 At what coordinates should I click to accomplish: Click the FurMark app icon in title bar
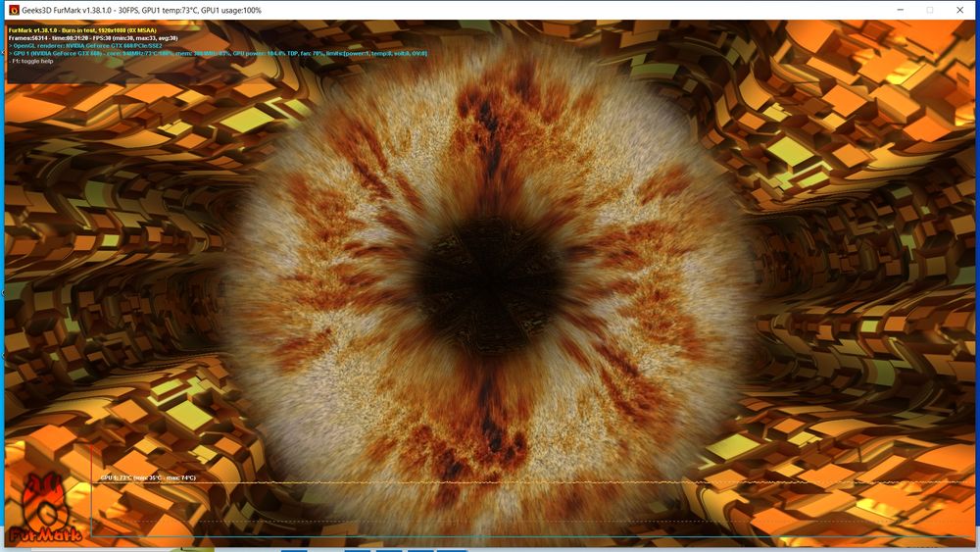14,10
